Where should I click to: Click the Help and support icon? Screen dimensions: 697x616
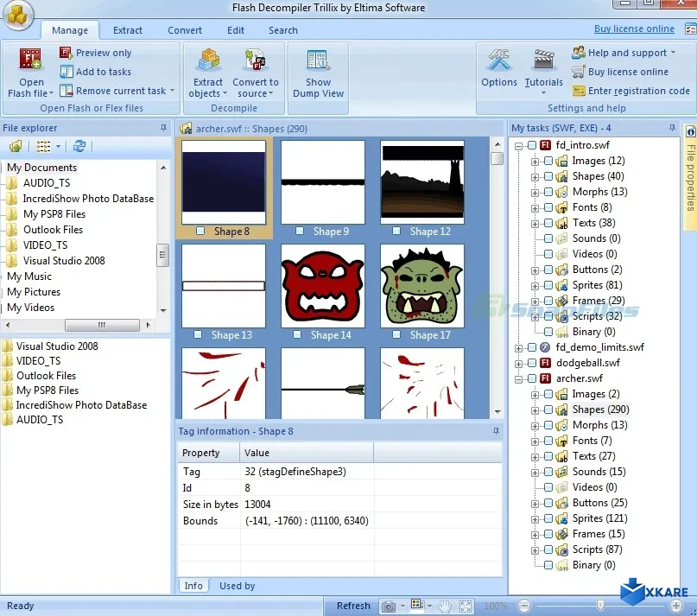[x=579, y=53]
